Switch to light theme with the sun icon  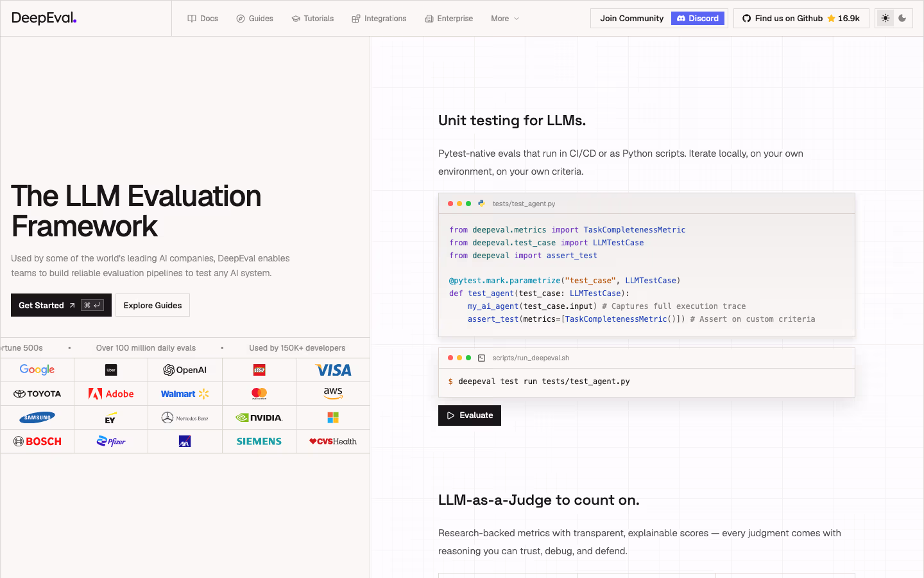tap(886, 18)
